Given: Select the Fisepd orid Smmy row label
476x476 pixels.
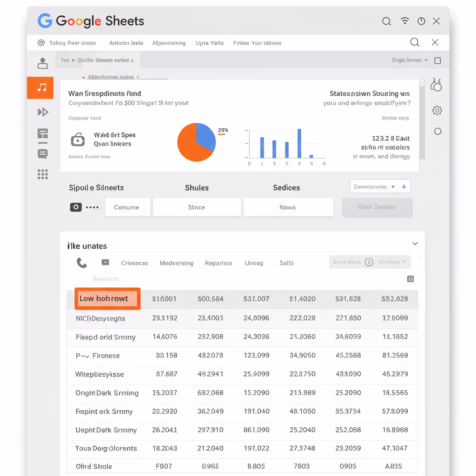Looking at the screenshot, I should (x=106, y=337).
